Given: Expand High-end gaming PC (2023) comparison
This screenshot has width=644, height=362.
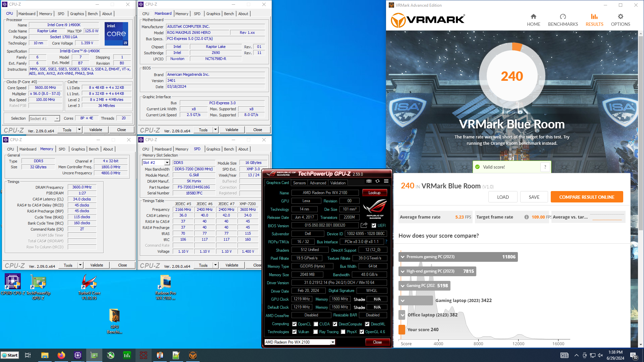Looking at the screenshot, I should (437, 271).
